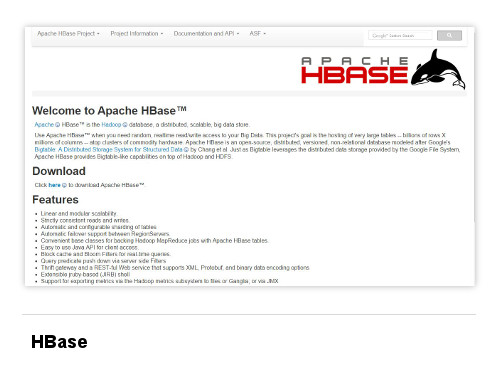Click 'Automatic and configurable sharding of tables' item
The height and width of the screenshot is (376, 500).
tap(99, 227)
